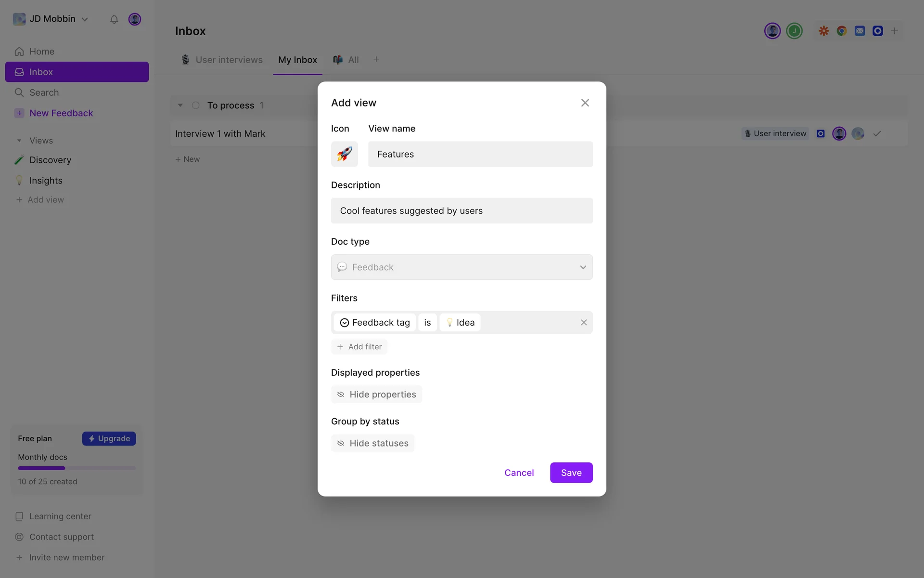Viewport: 924px width, 578px height.
Task: Click the plus icon to add integration
Action: point(894,31)
